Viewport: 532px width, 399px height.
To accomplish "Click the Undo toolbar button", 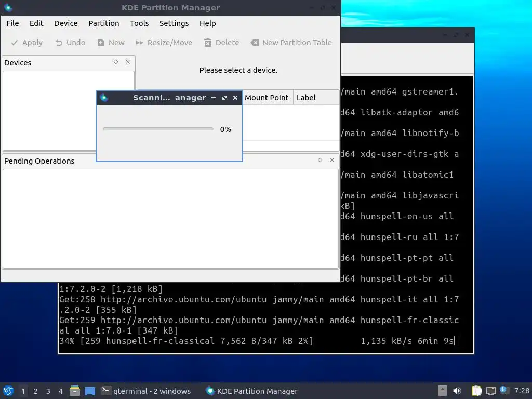I will click(71, 43).
